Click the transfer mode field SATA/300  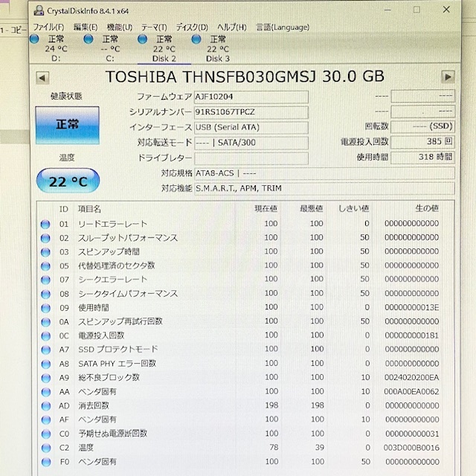point(251,143)
